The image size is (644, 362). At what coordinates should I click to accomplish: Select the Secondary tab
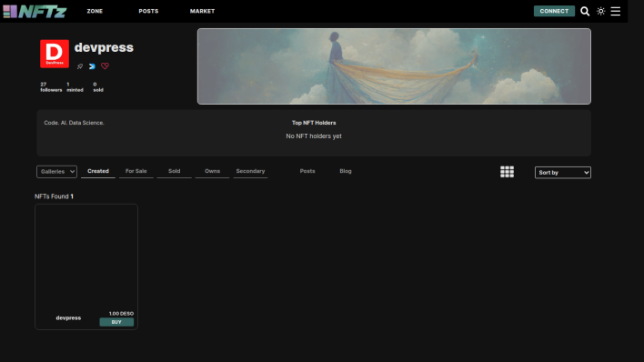(x=250, y=171)
